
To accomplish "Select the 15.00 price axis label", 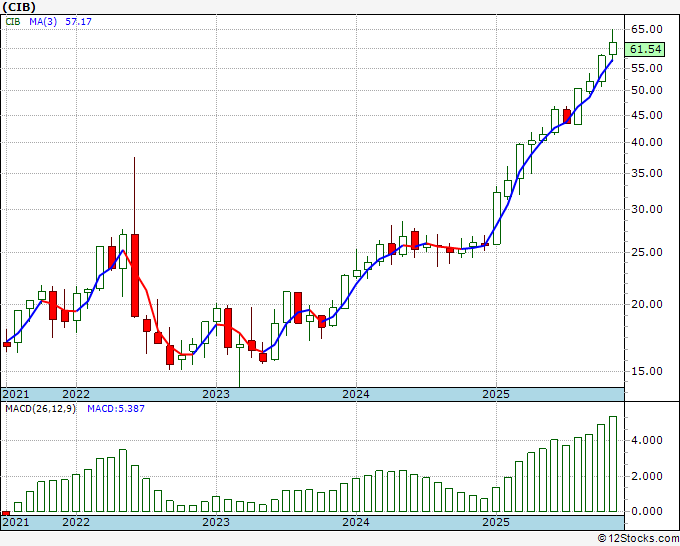I will click(647, 371).
